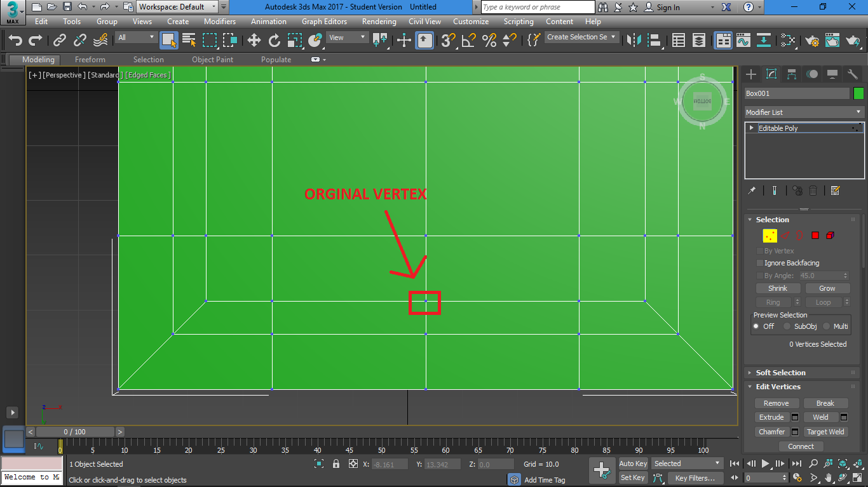This screenshot has height=487, width=868.
Task: Select the SubObj preview radio button
Action: point(787,326)
